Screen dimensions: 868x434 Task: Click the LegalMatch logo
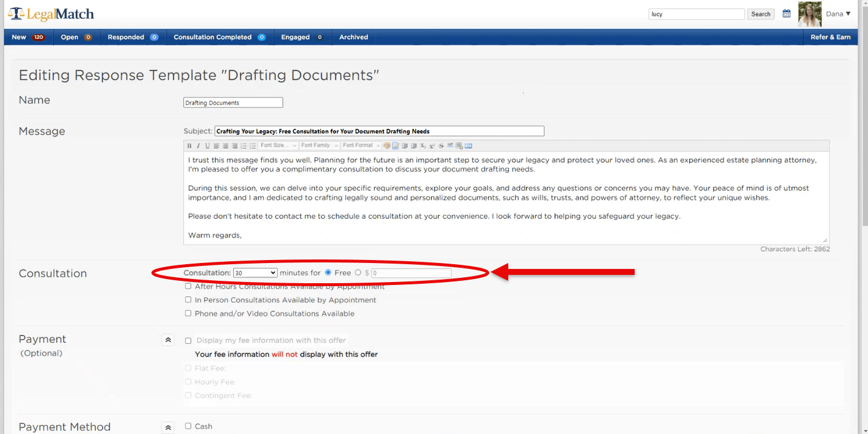coord(51,14)
